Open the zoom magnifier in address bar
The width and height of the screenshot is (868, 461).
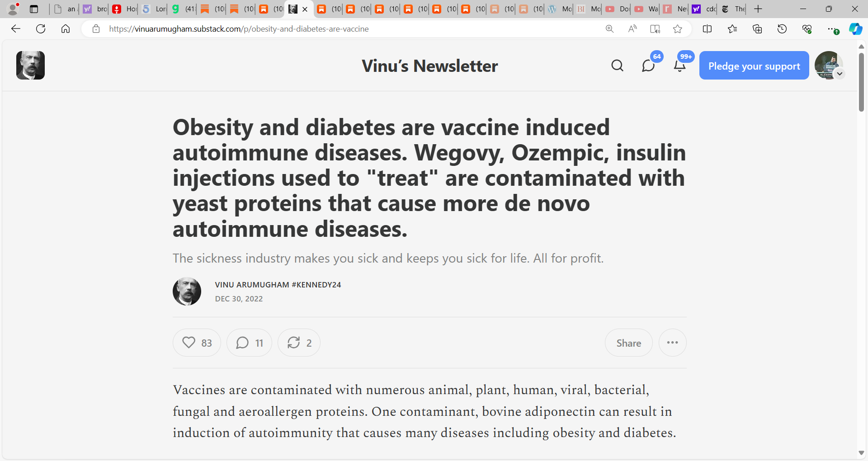pyautogui.click(x=609, y=29)
